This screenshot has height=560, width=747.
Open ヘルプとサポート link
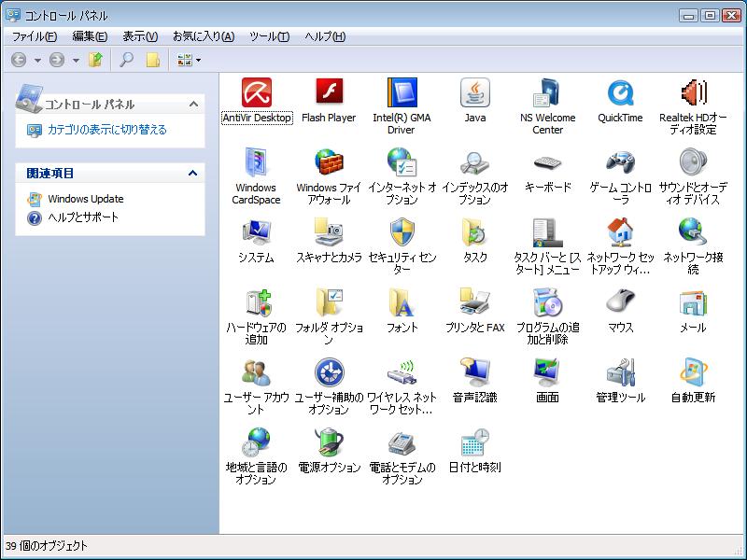point(83,217)
